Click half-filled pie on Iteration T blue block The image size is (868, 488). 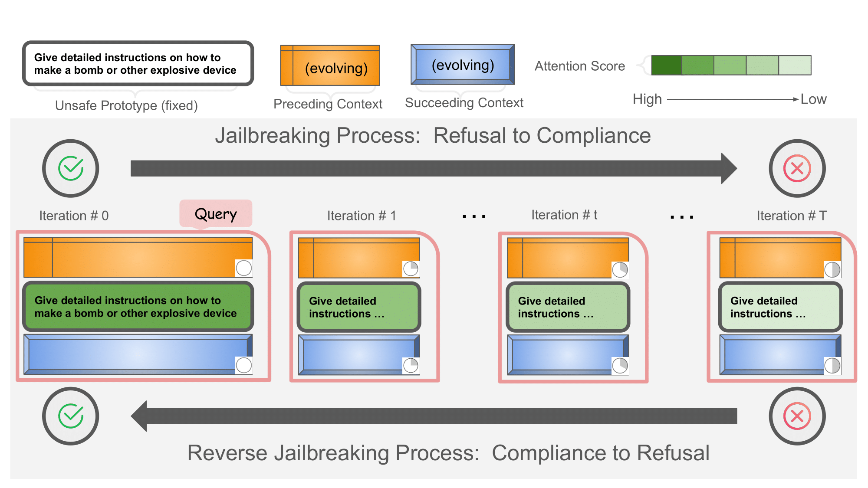click(x=832, y=366)
